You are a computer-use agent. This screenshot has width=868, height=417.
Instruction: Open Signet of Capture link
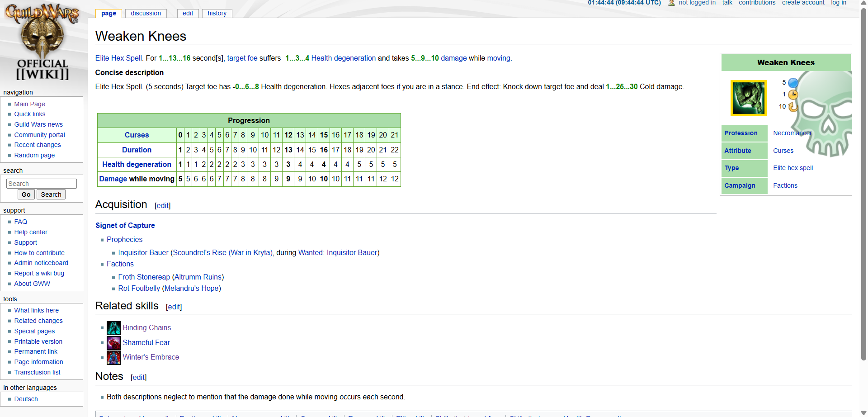click(125, 225)
